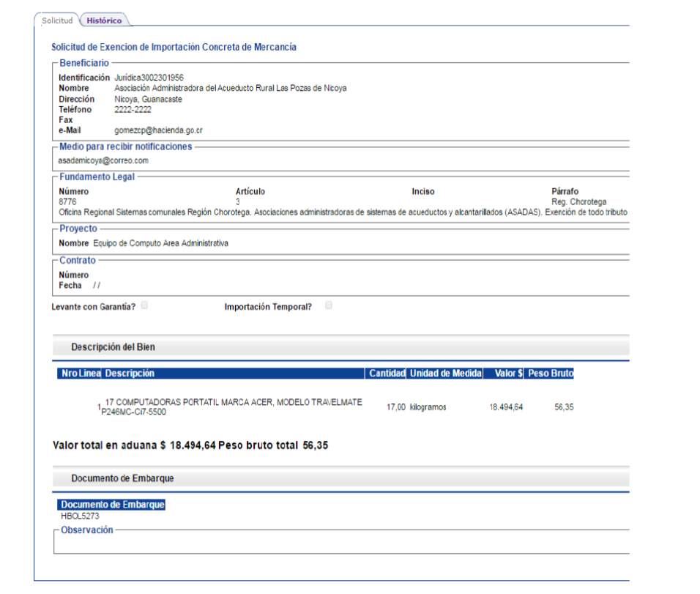
Task: Select the Solicitud tab
Action: 57,21
